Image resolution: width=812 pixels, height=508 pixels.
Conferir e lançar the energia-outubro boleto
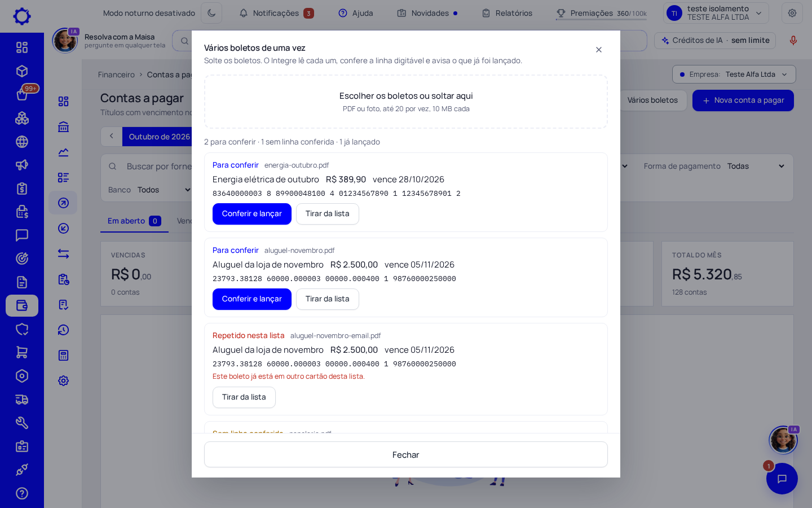(252, 214)
